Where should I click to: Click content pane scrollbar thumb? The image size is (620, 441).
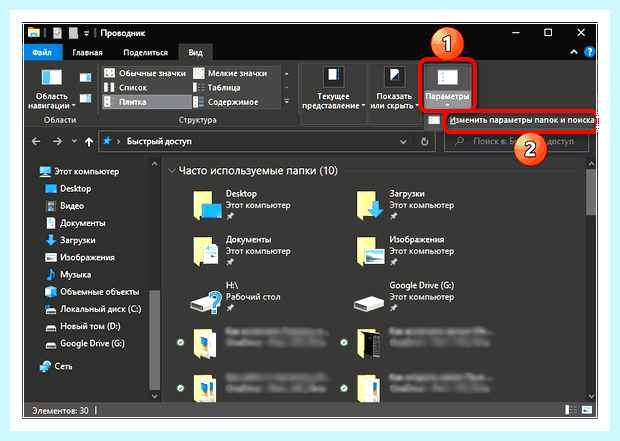click(591, 192)
